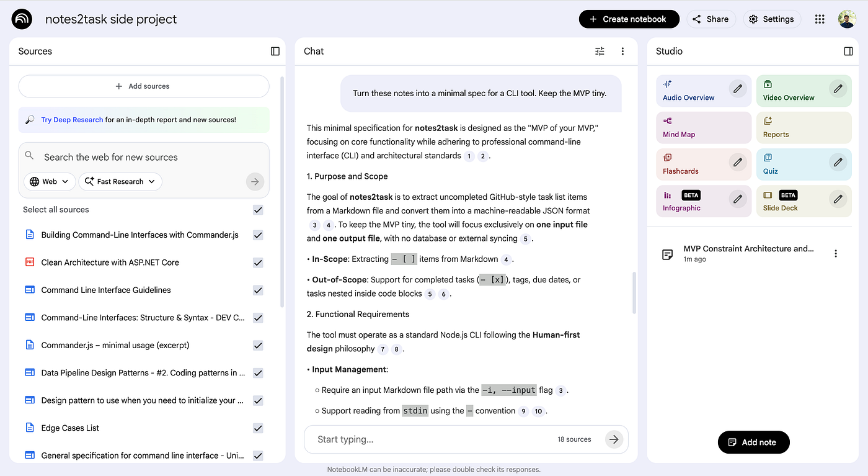Open the user profile avatar

[x=847, y=19]
